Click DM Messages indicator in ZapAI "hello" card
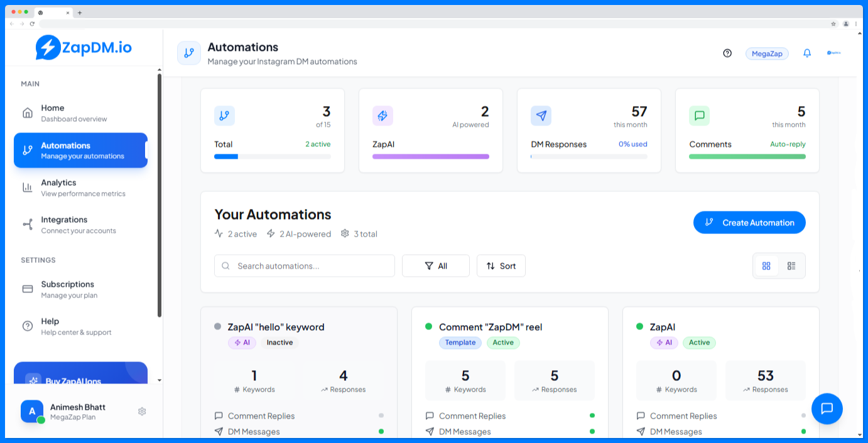The height and width of the screenshot is (443, 868). point(381,431)
